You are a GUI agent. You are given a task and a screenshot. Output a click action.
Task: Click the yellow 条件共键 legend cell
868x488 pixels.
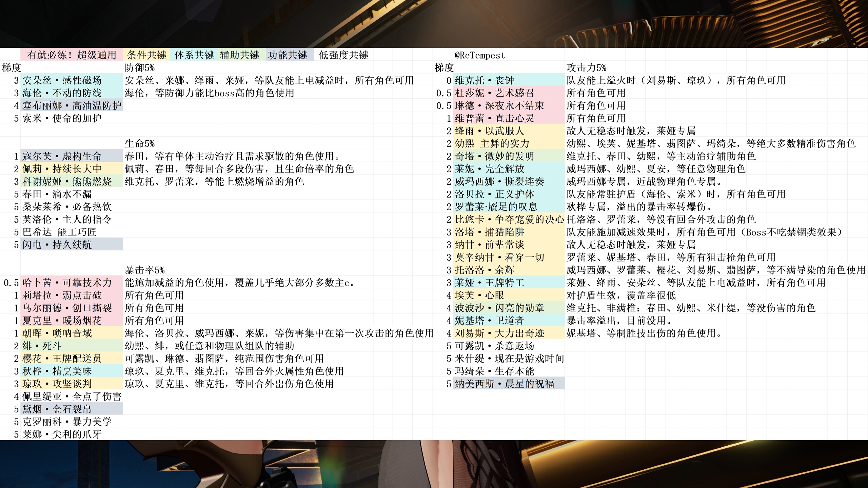(x=146, y=55)
